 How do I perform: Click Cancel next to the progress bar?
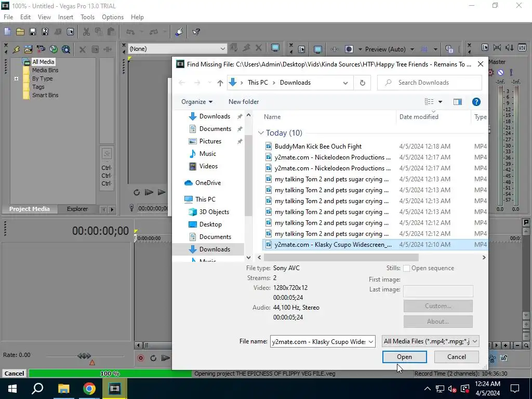(14, 374)
